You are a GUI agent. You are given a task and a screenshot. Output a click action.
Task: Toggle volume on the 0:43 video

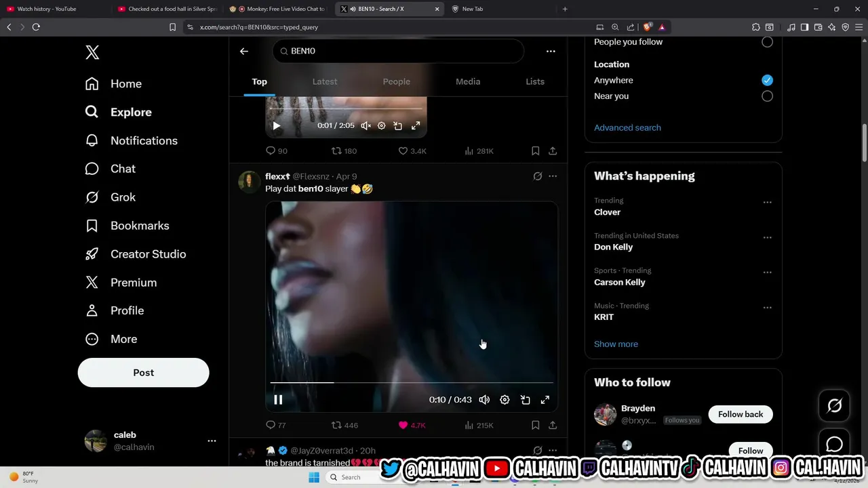[x=484, y=400]
